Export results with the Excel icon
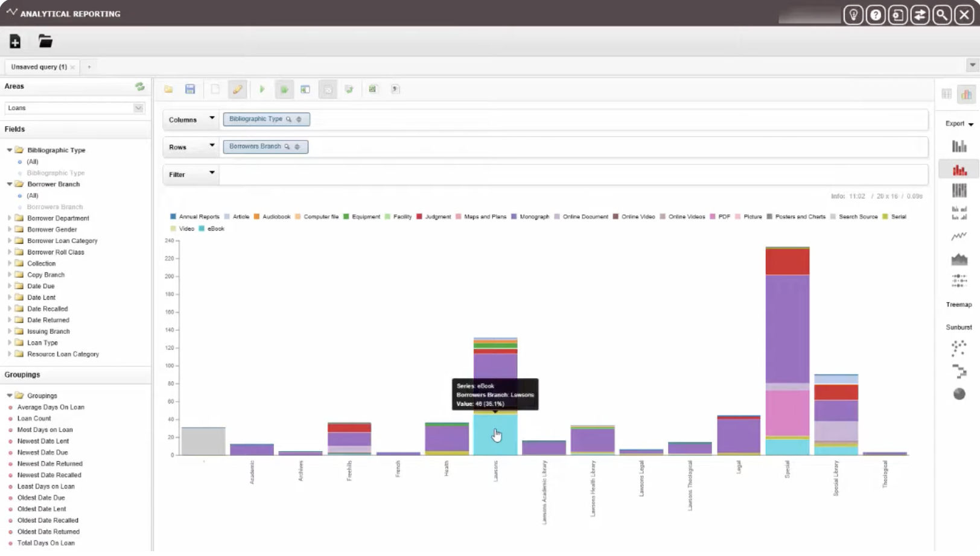The height and width of the screenshot is (556, 980). pos(372,89)
